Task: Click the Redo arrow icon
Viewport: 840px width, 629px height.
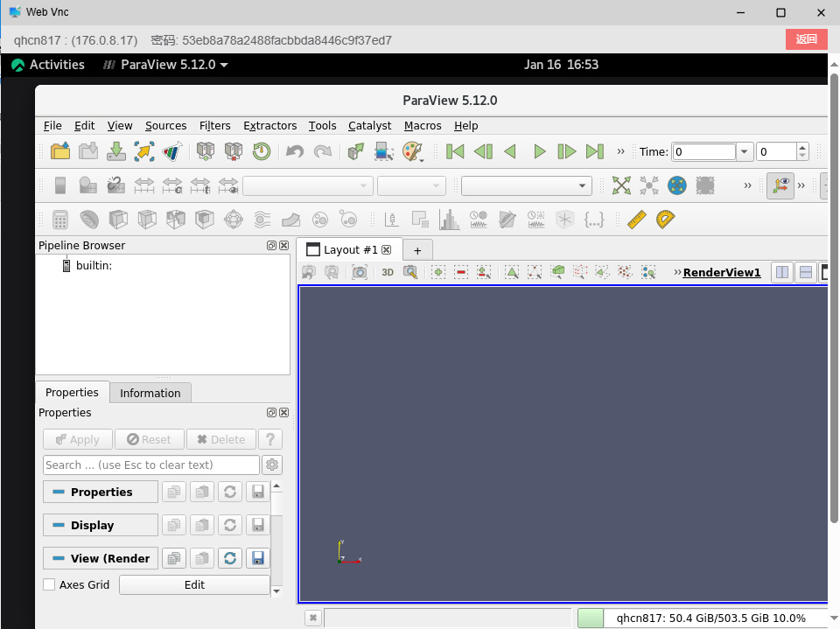Action: [323, 151]
